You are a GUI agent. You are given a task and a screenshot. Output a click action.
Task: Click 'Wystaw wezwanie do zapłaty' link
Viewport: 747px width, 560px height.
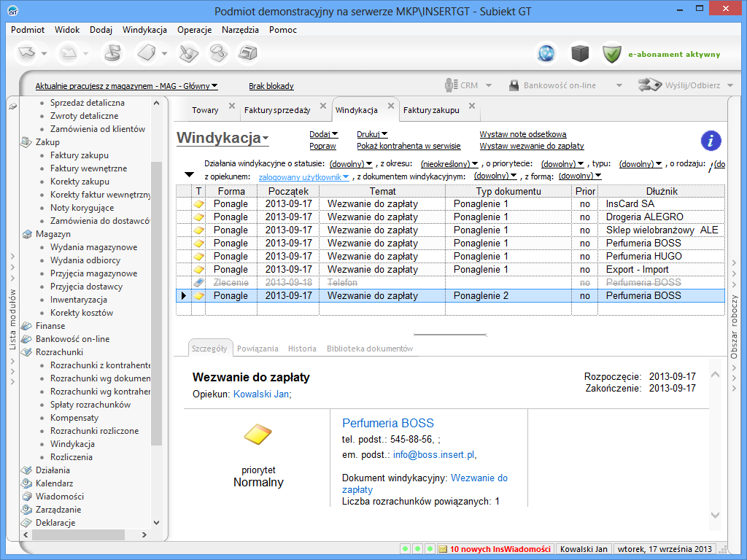click(x=531, y=146)
